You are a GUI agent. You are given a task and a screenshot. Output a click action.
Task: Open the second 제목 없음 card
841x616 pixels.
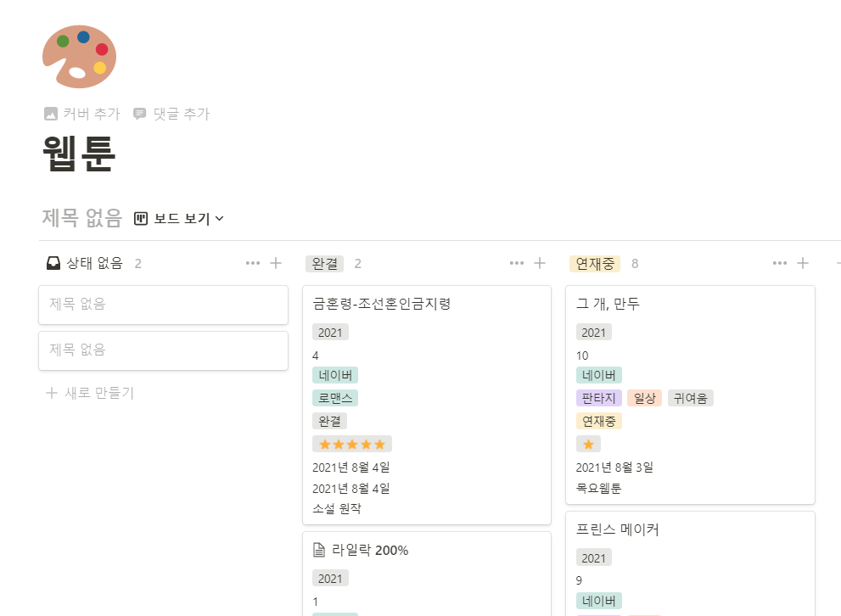[x=163, y=350]
